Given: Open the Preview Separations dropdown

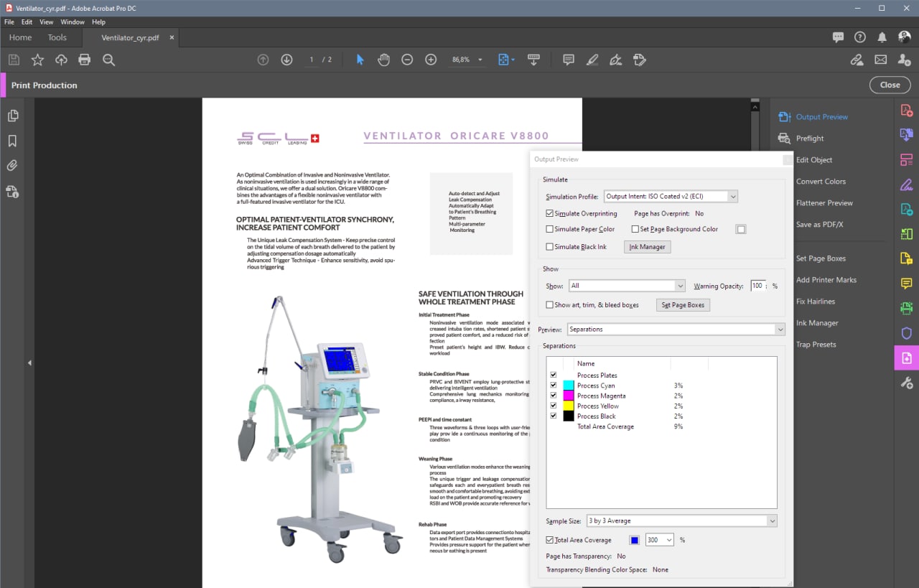Looking at the screenshot, I should click(x=676, y=330).
